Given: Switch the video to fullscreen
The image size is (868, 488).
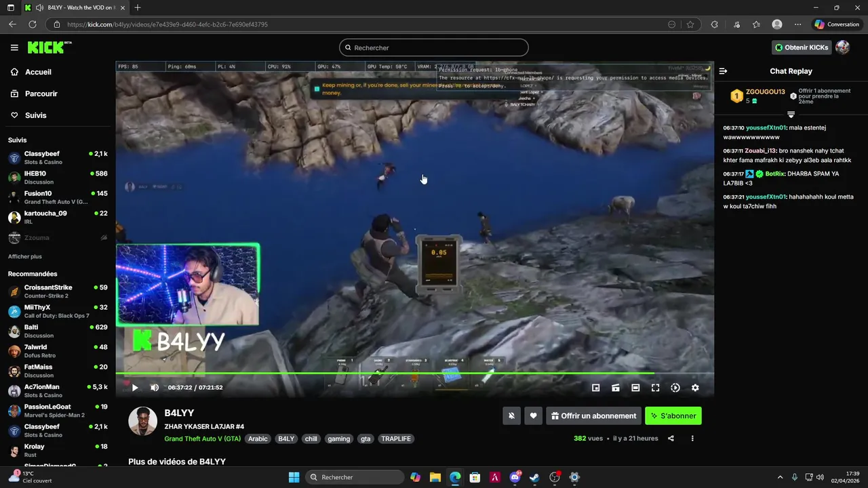Looking at the screenshot, I should tap(655, 388).
